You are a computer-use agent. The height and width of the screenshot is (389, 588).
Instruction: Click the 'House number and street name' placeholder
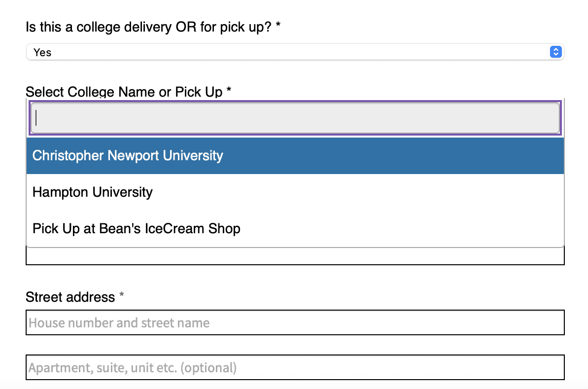[119, 323]
